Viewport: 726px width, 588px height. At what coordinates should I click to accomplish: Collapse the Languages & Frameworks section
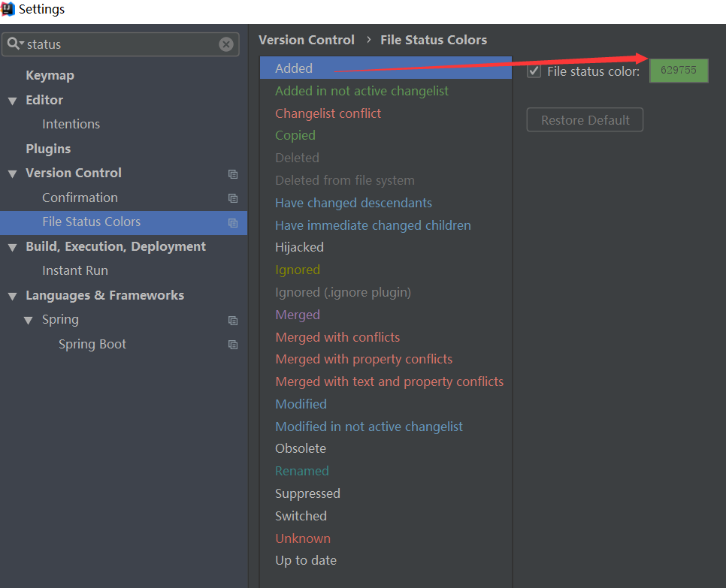click(12, 295)
